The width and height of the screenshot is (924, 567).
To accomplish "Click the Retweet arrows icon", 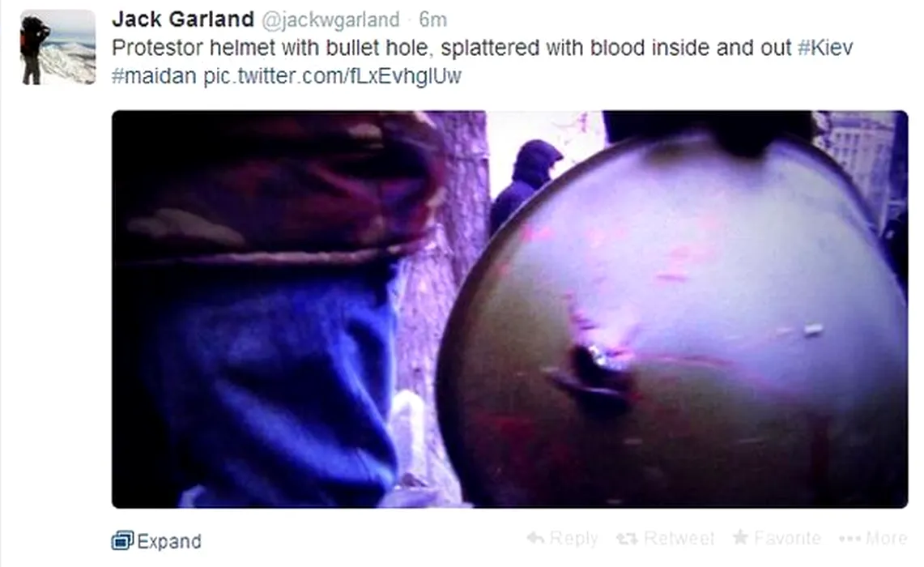I will tap(627, 538).
